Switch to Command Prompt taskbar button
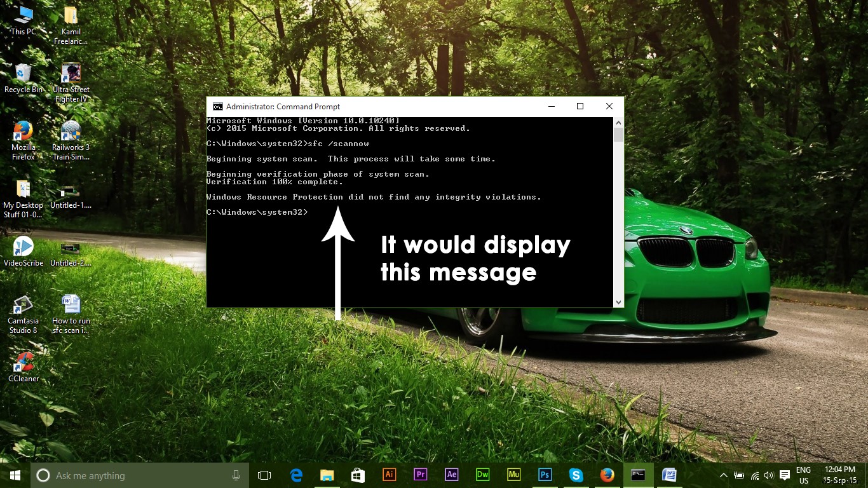Screen dimensions: 868x488 tap(638, 475)
